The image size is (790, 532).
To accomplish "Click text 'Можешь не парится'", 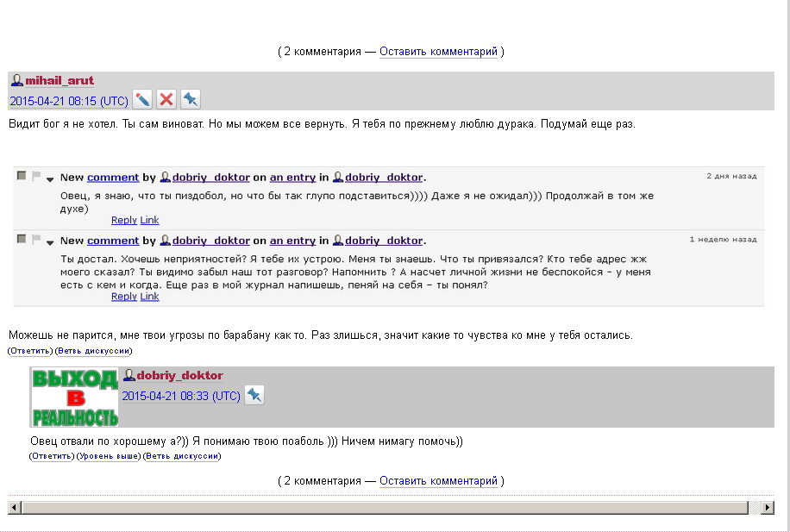I will tap(62, 335).
